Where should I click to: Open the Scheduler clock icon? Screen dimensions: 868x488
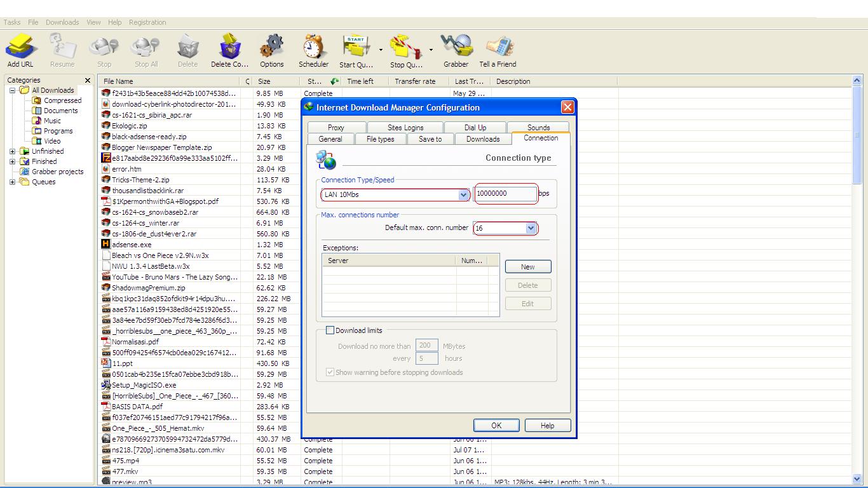[x=313, y=46]
